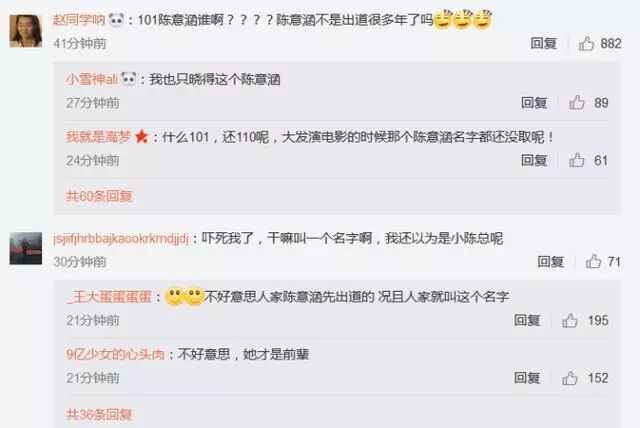This screenshot has width=640, height=428.
Task: Reply to 9亿少女的心头肉's comment
Action: [527, 378]
